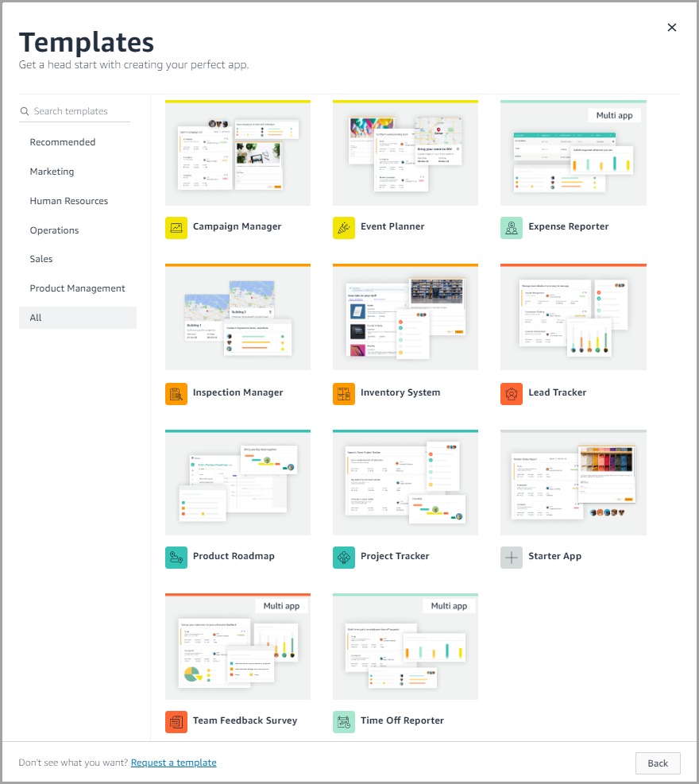Click the Lead Tracker red icon

tap(512, 394)
